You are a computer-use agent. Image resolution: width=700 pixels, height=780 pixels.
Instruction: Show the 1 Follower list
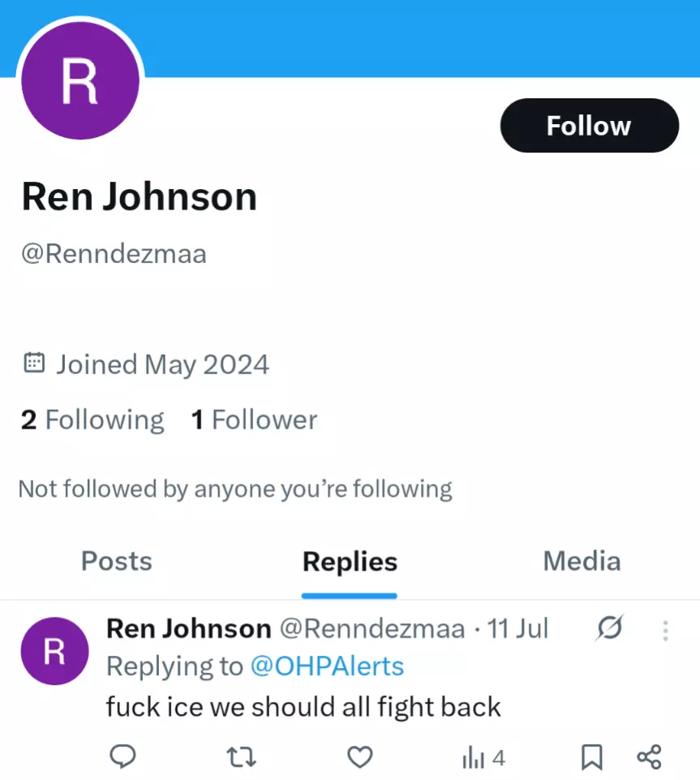[254, 420]
